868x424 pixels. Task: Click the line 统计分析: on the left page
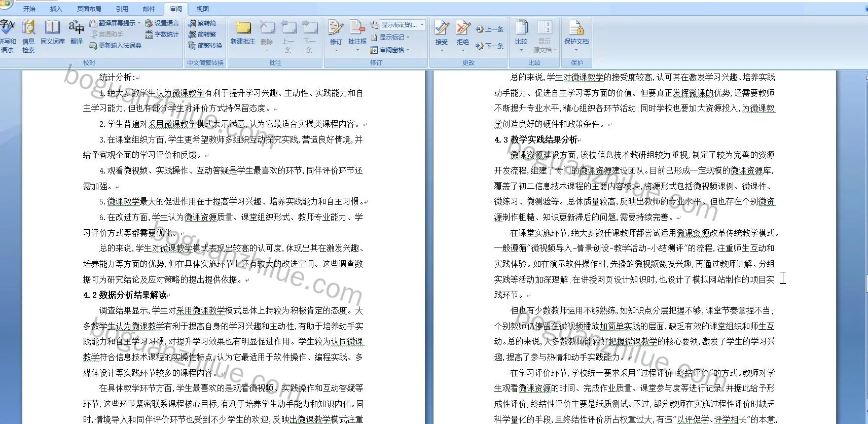pos(117,77)
